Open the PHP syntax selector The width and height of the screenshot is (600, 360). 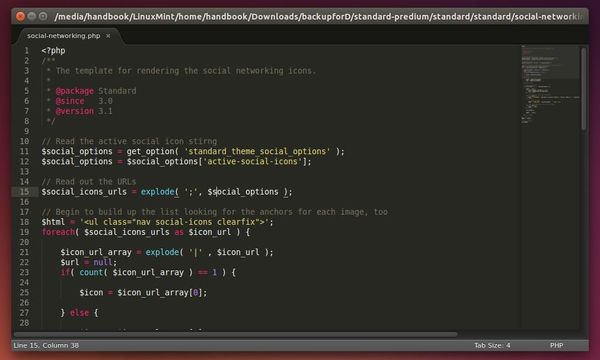[556, 345]
